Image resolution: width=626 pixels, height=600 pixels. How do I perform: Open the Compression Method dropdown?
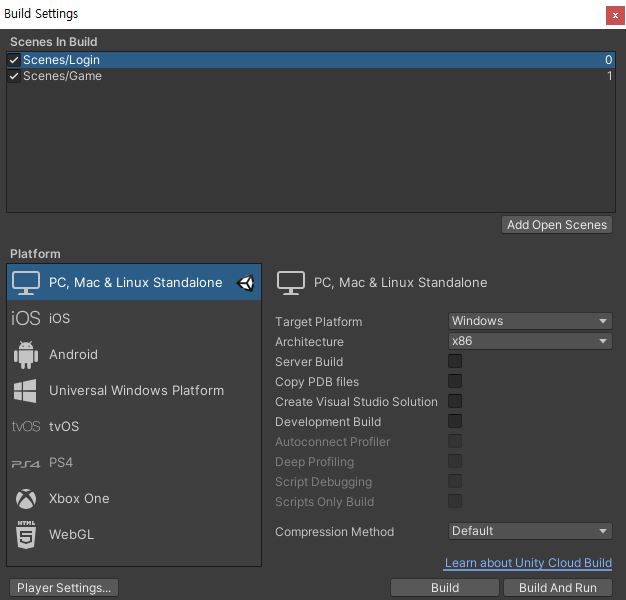[530, 531]
